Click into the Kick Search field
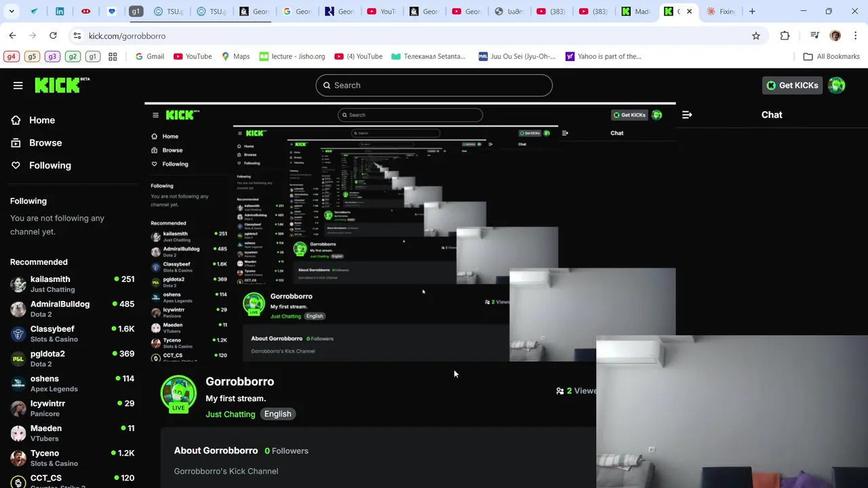This screenshot has height=488, width=868. 434,85
